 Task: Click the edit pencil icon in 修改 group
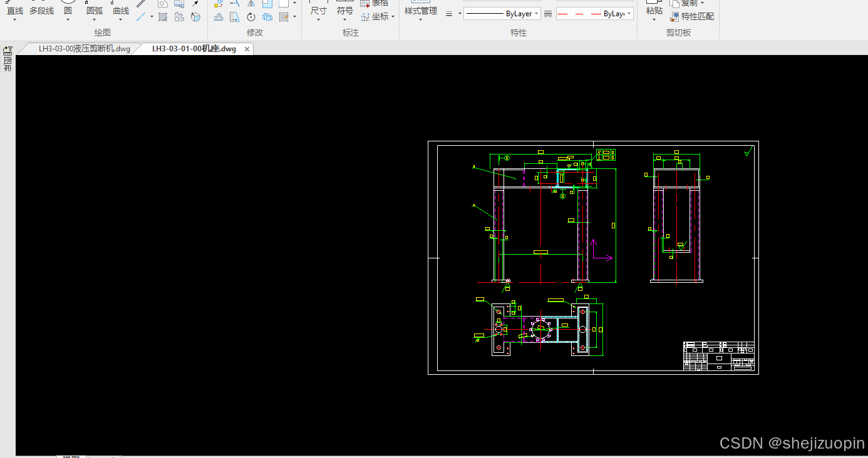(x=284, y=17)
